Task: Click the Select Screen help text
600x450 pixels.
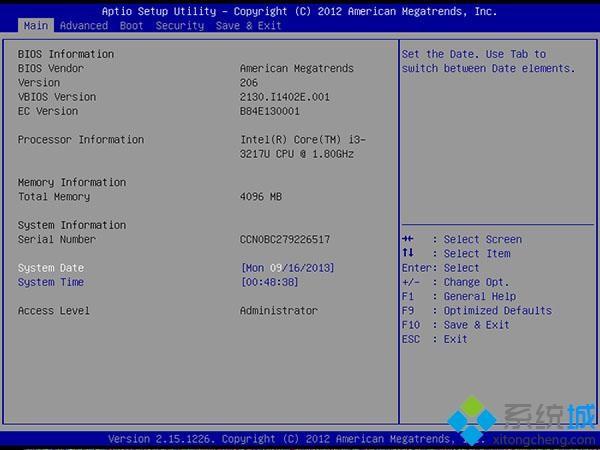Action: [x=483, y=240]
